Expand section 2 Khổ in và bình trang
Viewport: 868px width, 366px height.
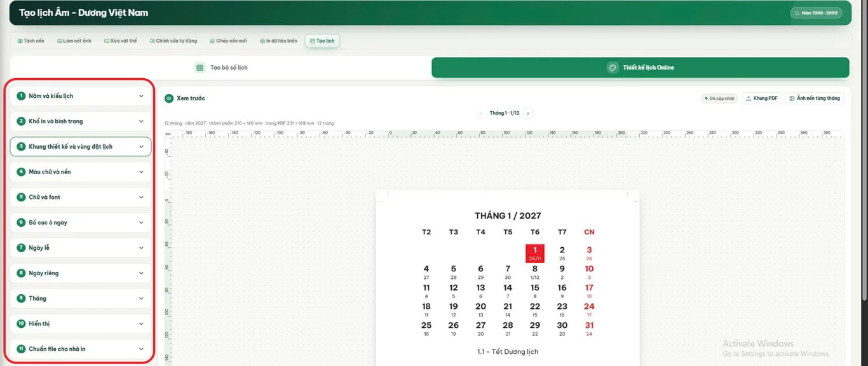pyautogui.click(x=81, y=121)
